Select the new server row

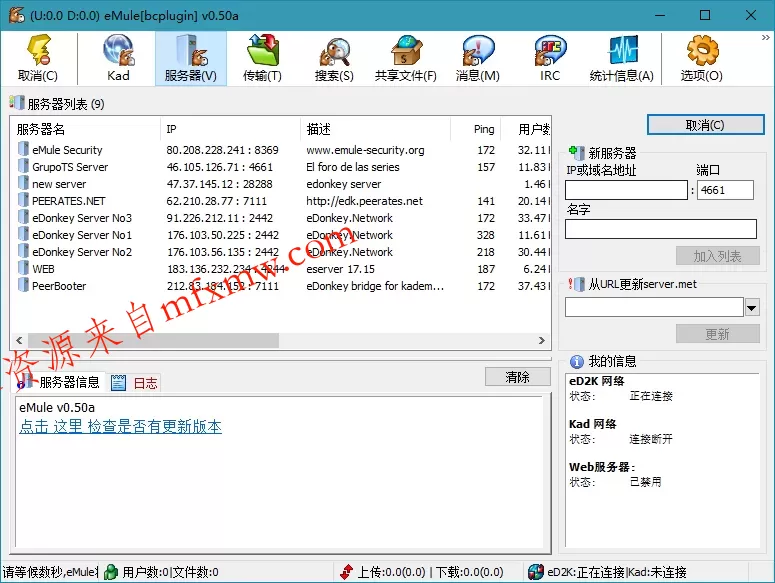[x=281, y=184]
